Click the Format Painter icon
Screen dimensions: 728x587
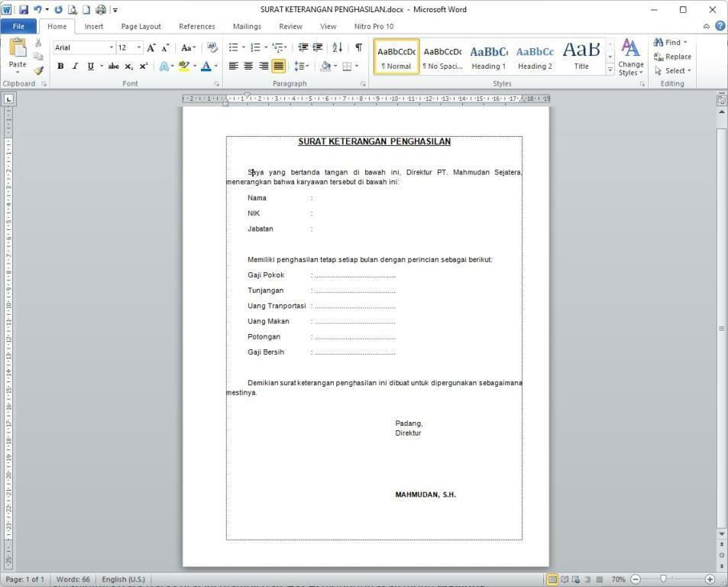tap(38, 70)
